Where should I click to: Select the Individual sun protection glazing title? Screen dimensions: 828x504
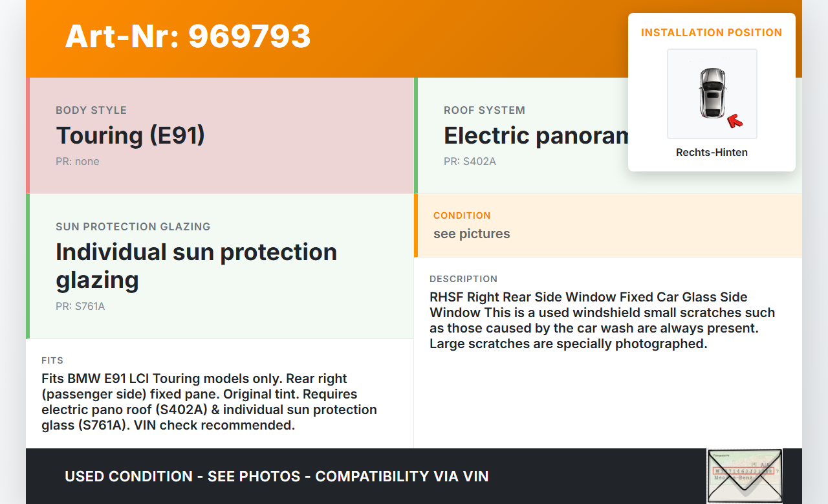point(196,265)
